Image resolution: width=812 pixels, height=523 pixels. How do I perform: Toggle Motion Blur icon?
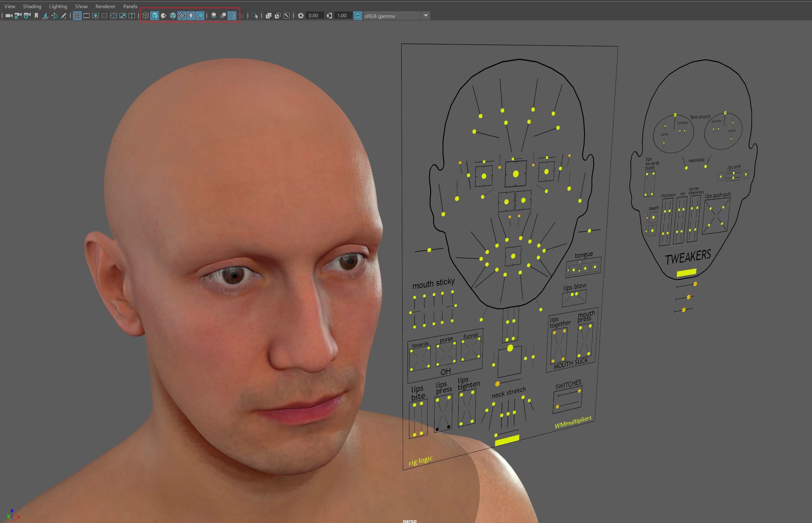(x=223, y=16)
